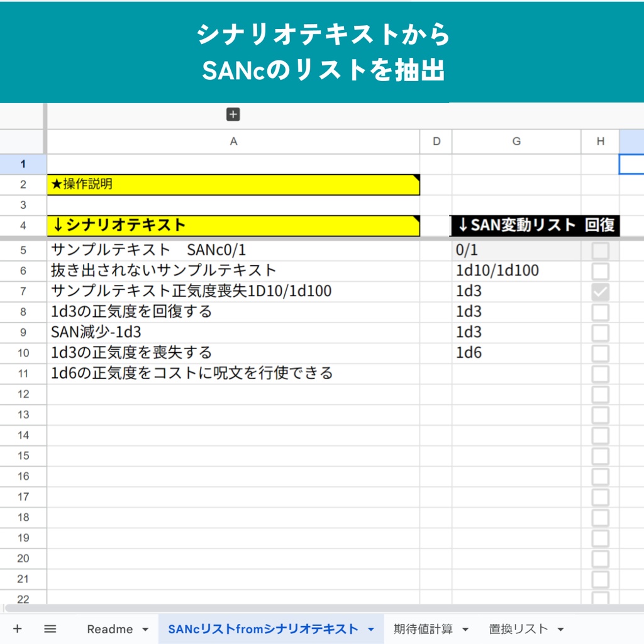Open the 期待値計算 tab dropdown

coord(468,628)
